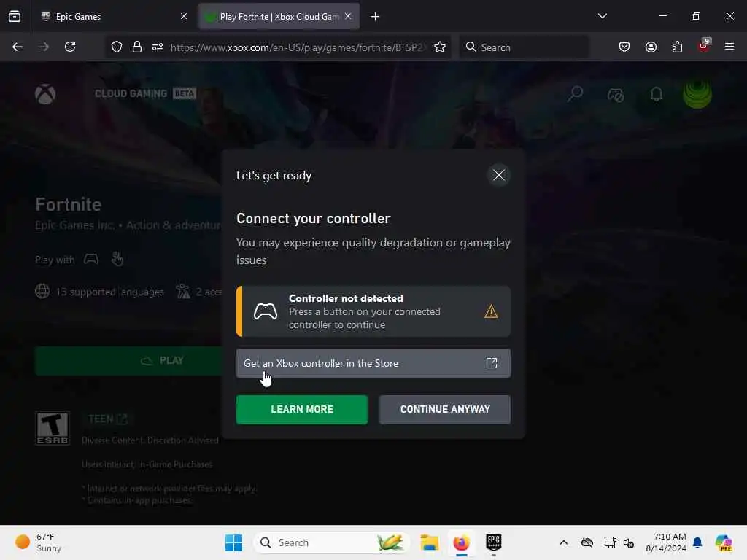Click the touch play-with icon
The width and height of the screenshot is (747, 560).
point(117,259)
